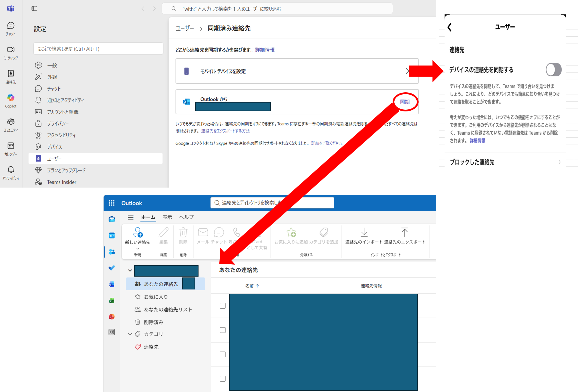The height and width of the screenshot is (392, 578).
Task: Tick the second contact row checkbox
Action: coord(222,330)
